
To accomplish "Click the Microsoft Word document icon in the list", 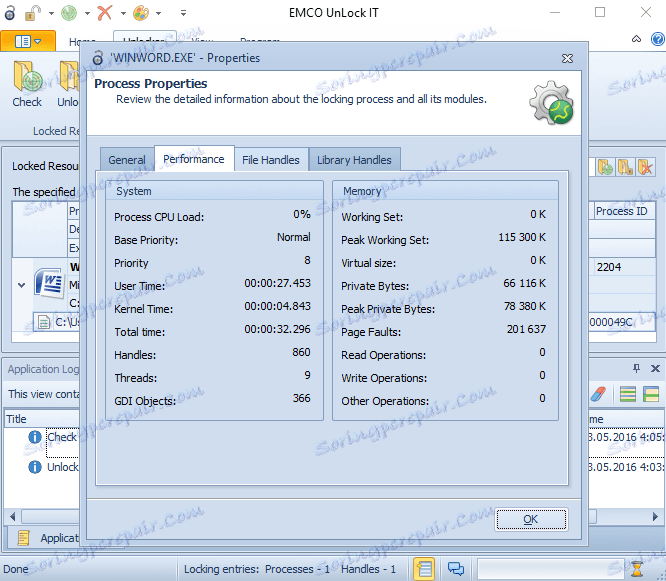I will pos(49,282).
